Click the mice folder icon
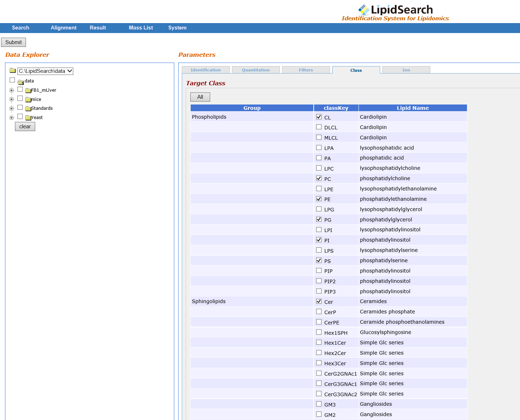The height and width of the screenshot is (420, 520). tap(28, 99)
